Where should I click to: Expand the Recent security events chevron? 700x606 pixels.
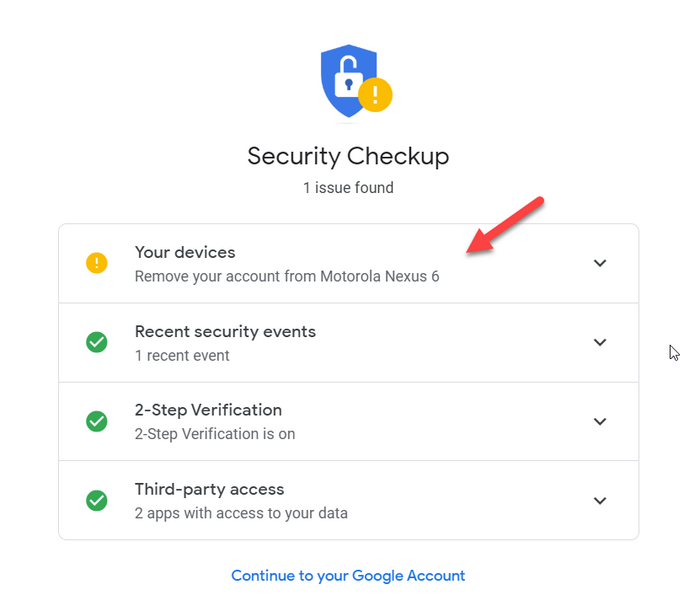tap(600, 342)
